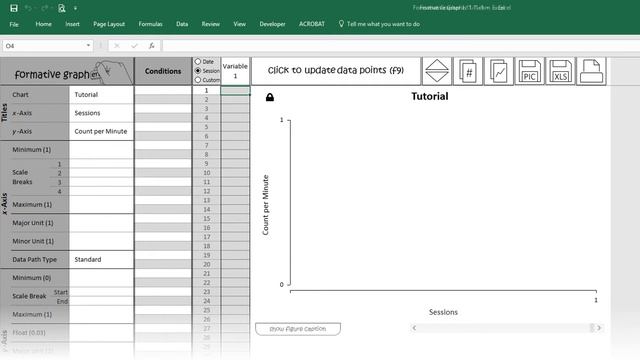The width and height of the screenshot is (640, 360).
Task: Open the Developer tab
Action: (272, 24)
